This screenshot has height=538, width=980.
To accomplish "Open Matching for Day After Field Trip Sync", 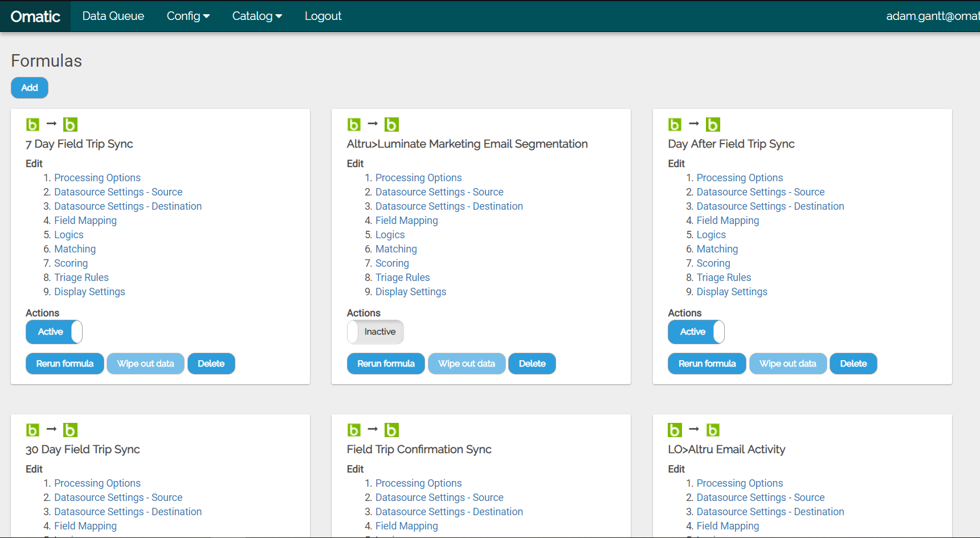I will 717,249.
